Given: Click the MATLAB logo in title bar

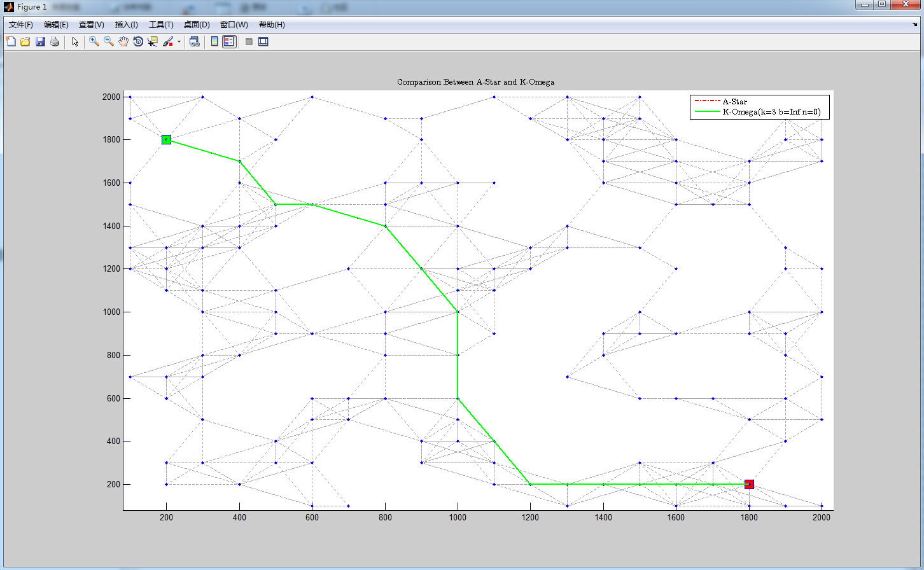Looking at the screenshot, I should (x=9, y=7).
